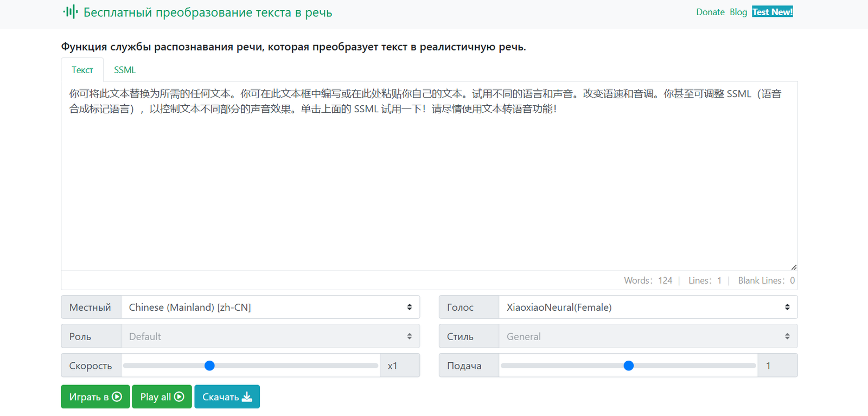This screenshot has width=868, height=416.
Task: Open the Местный language dropdown
Action: 270,307
